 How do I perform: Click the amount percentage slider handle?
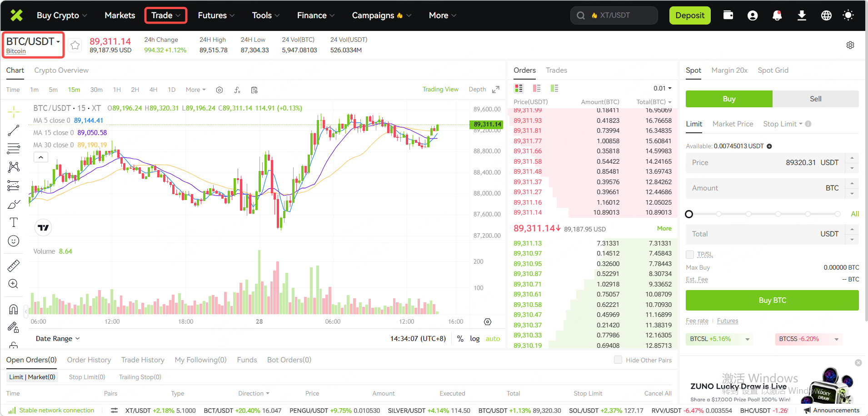pyautogui.click(x=689, y=214)
